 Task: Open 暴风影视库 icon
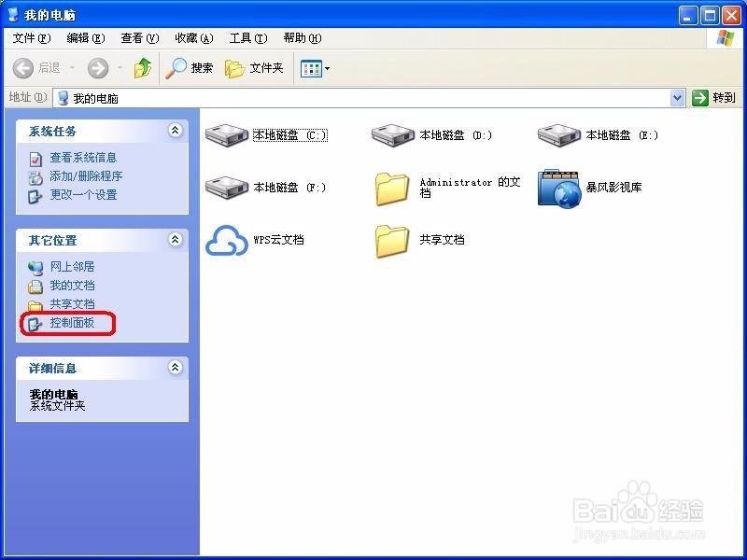(558, 189)
